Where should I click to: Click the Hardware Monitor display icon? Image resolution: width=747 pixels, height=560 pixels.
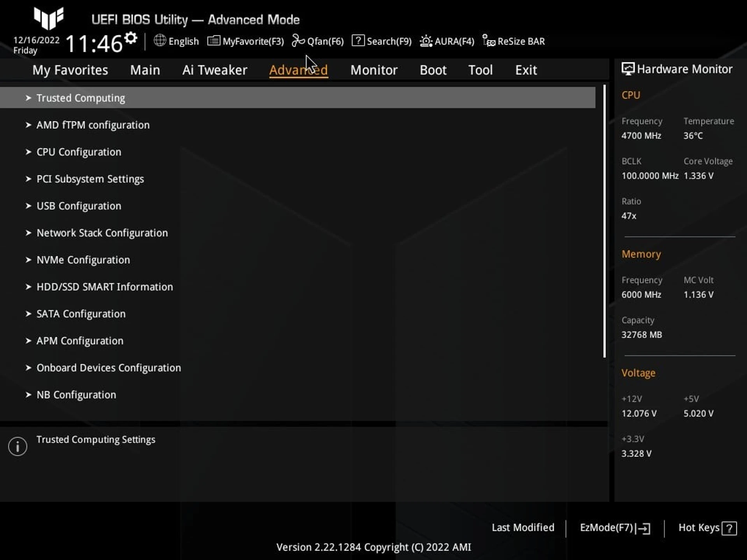[628, 69]
